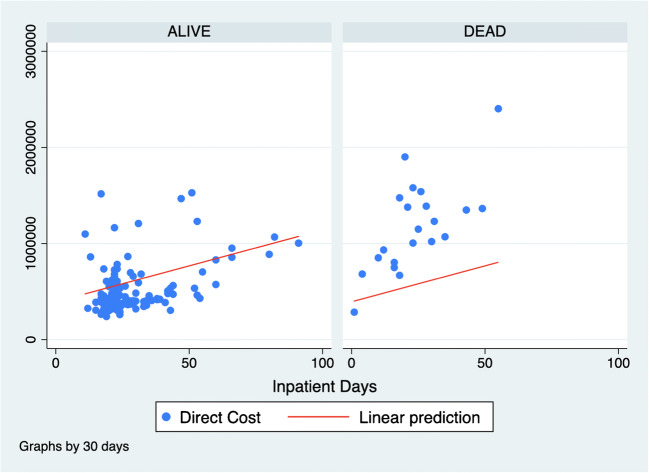Click the lowest data point in DEAD panel
The image size is (649, 473).
click(x=354, y=312)
